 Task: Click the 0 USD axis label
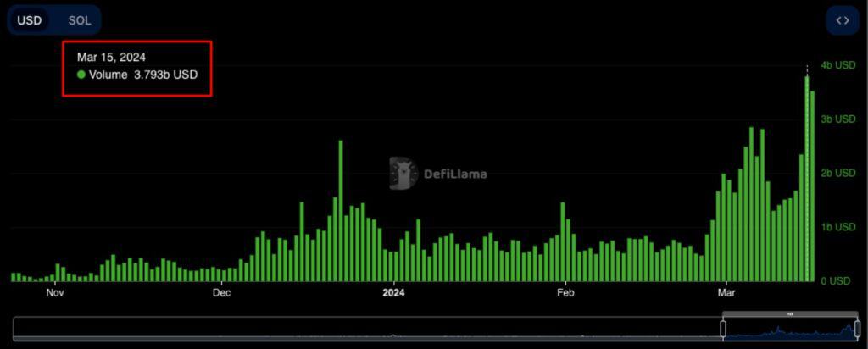pos(835,281)
